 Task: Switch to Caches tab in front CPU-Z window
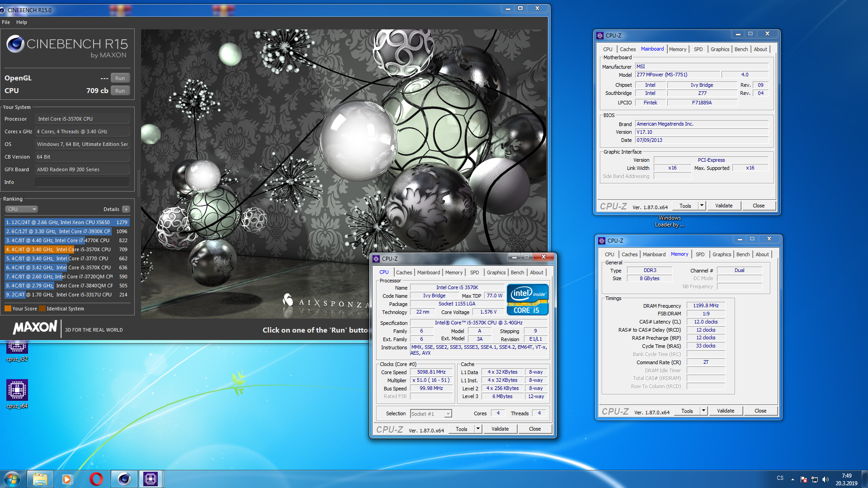click(x=404, y=272)
